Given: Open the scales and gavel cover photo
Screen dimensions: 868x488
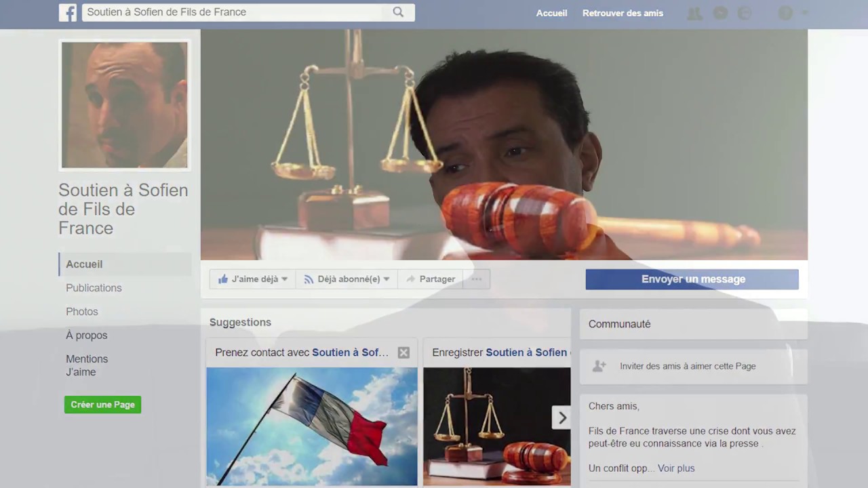Looking at the screenshot, I should pos(504,144).
